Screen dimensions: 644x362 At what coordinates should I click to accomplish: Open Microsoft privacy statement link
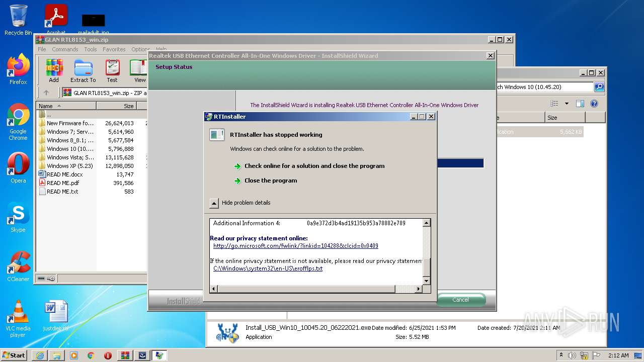296,246
